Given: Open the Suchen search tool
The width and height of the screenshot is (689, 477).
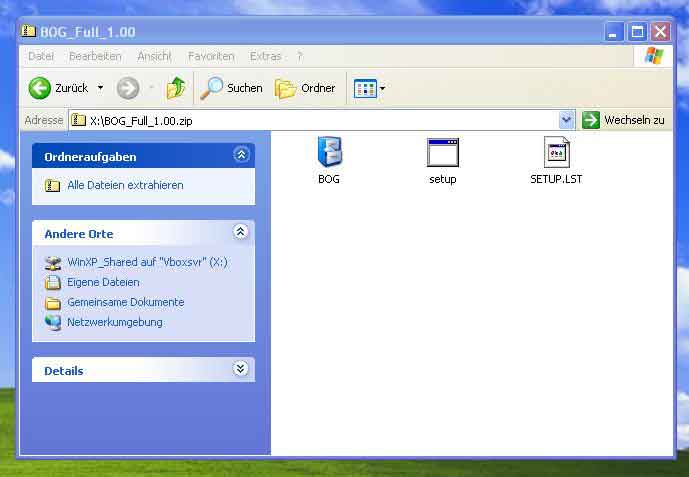Looking at the screenshot, I should [231, 88].
